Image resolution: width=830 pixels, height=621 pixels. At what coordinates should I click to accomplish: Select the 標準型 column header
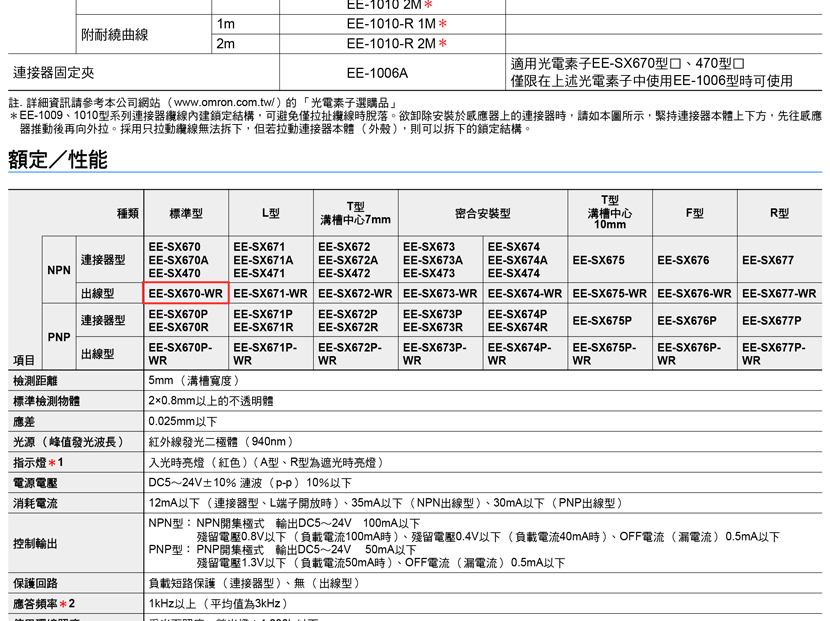(186, 213)
